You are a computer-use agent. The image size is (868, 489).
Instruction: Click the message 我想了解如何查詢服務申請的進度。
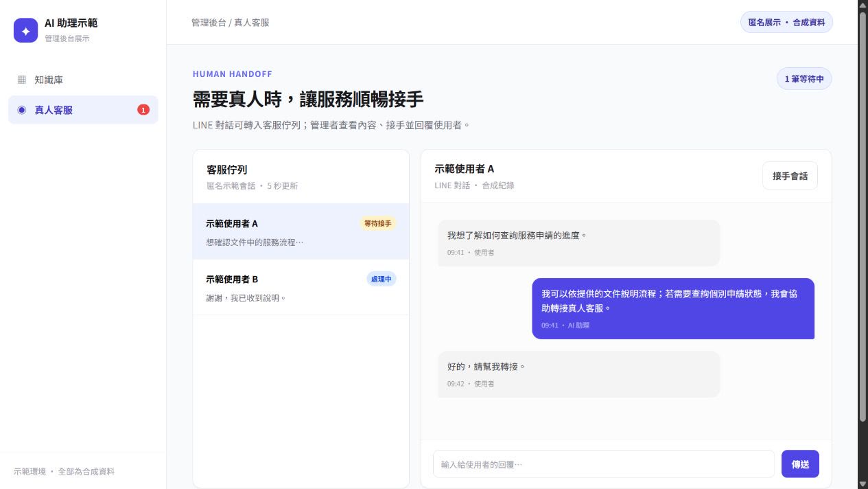[x=579, y=243]
